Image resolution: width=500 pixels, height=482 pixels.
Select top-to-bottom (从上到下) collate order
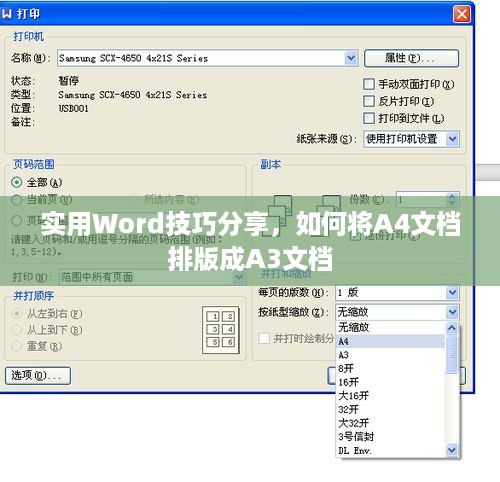[17, 330]
